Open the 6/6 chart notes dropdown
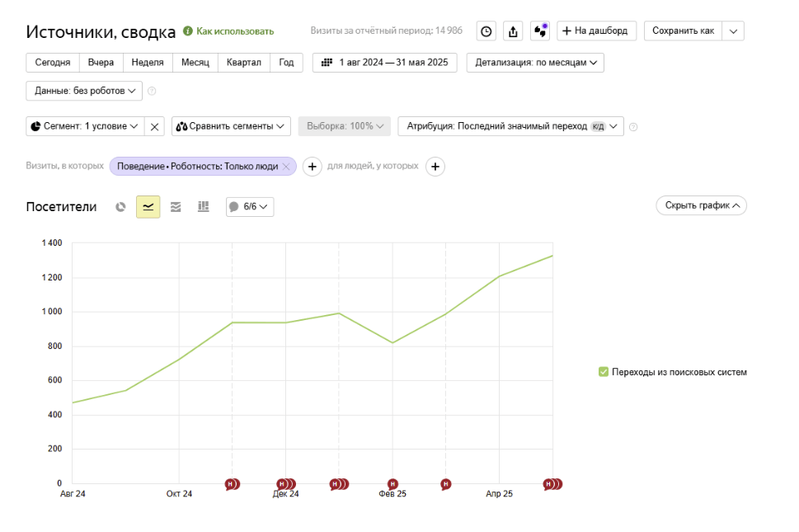This screenshot has width=799, height=532. 250,207
